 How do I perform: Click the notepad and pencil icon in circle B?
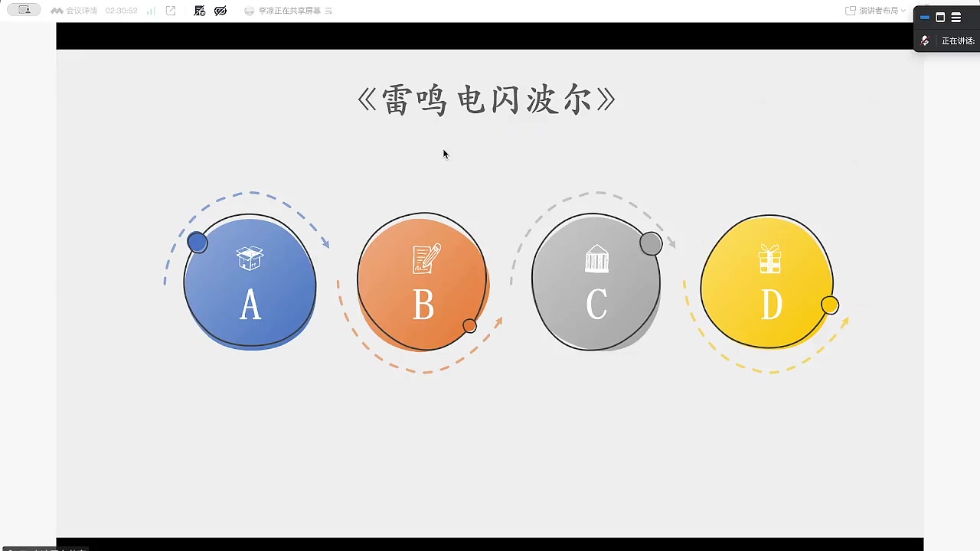[426, 259]
